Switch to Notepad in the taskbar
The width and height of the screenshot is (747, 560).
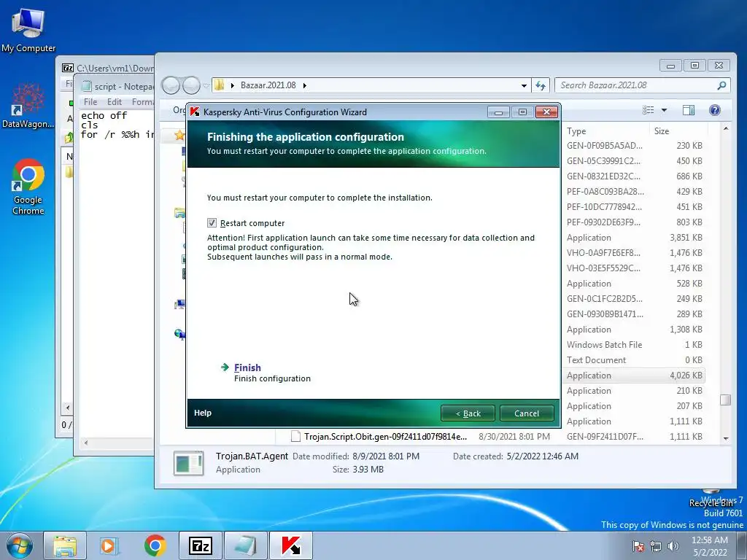(245, 545)
